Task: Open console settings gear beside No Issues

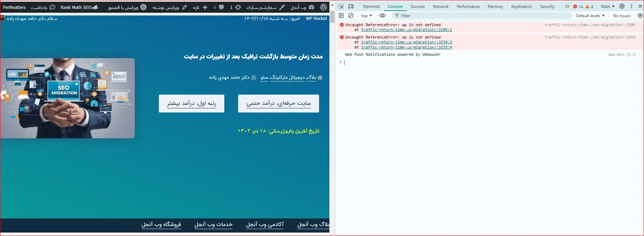Action: 640,15
